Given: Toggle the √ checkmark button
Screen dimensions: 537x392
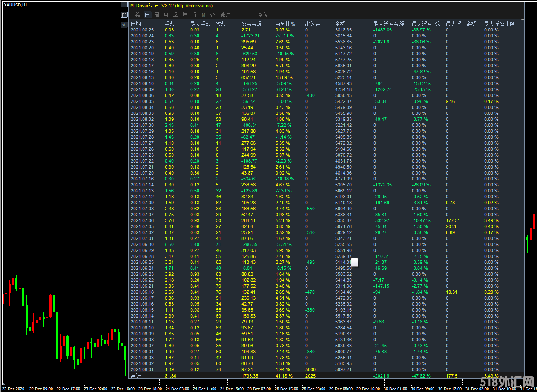Looking at the screenshot, I should tap(124, 25).
